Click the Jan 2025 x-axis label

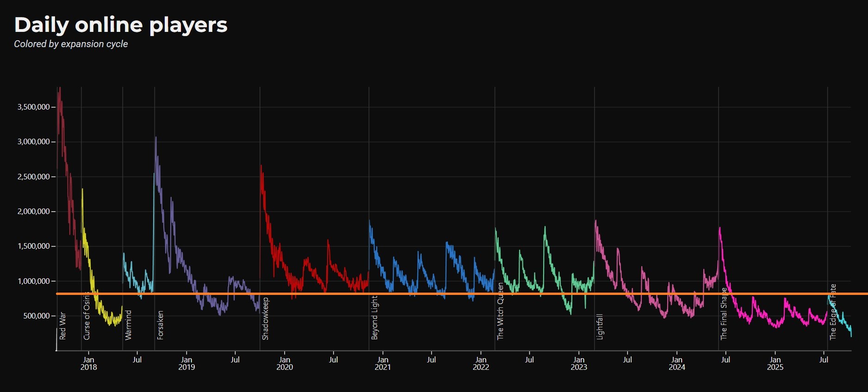click(x=775, y=363)
